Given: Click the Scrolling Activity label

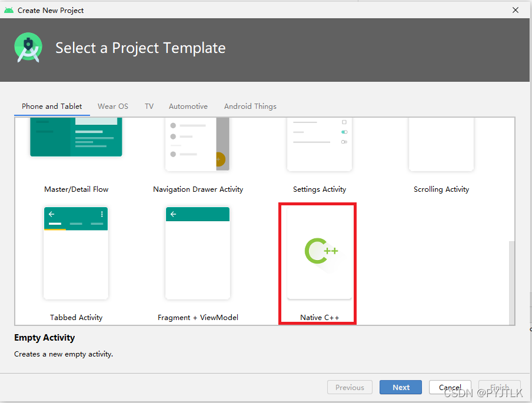Looking at the screenshot, I should (x=441, y=189).
